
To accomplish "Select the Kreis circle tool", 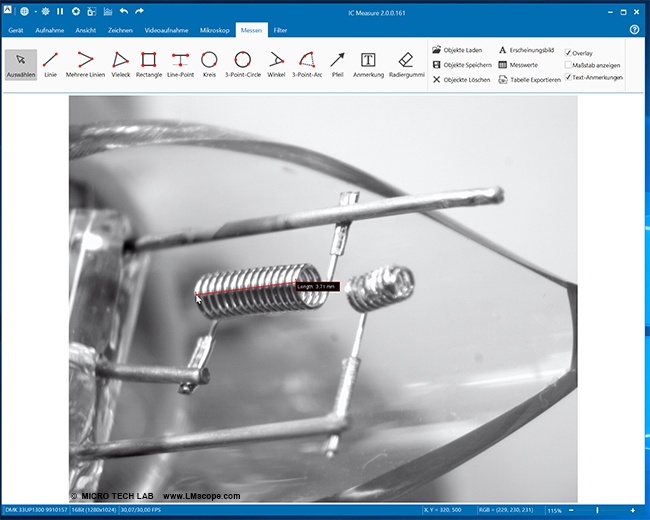I will click(209, 64).
